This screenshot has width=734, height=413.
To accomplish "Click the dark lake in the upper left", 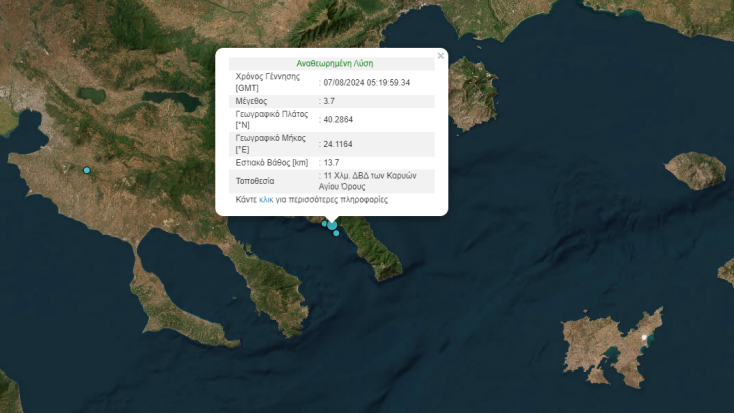I will click(91, 96).
